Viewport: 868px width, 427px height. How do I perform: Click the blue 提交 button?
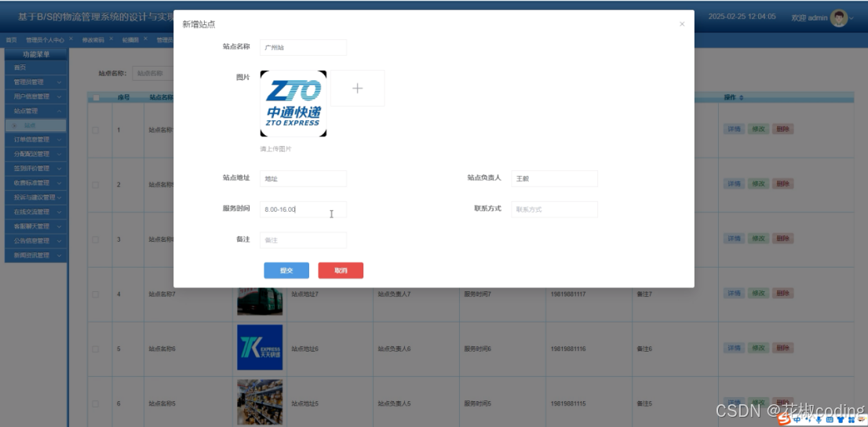point(286,270)
